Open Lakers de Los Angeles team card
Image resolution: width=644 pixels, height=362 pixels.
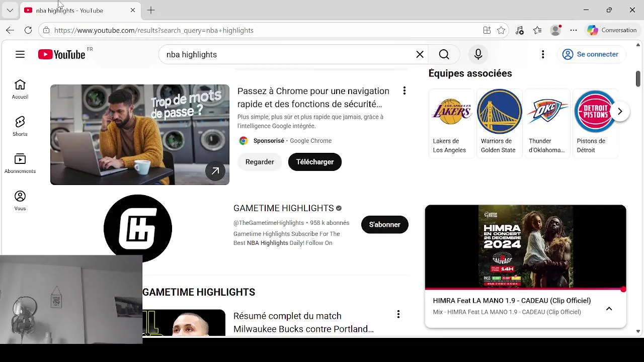tap(451, 123)
